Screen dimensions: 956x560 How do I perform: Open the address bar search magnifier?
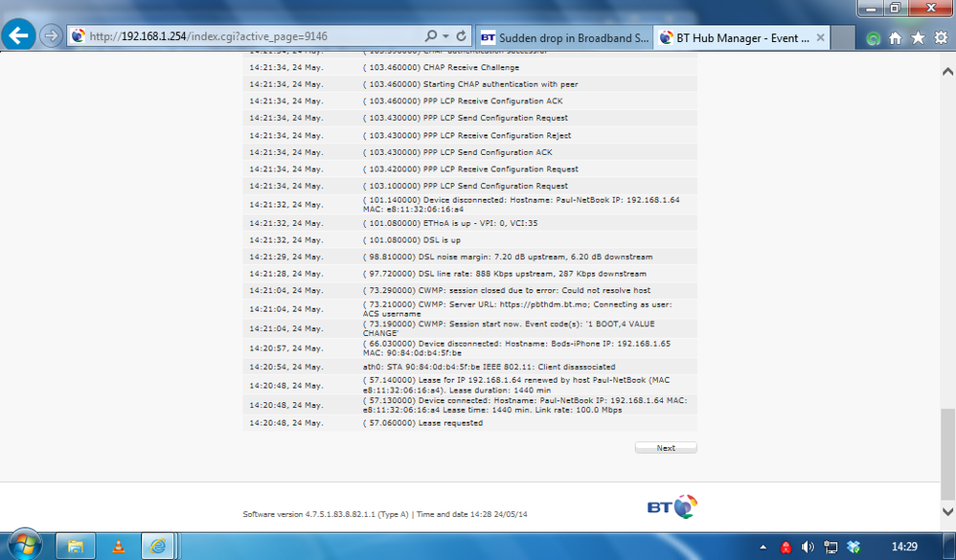(430, 36)
